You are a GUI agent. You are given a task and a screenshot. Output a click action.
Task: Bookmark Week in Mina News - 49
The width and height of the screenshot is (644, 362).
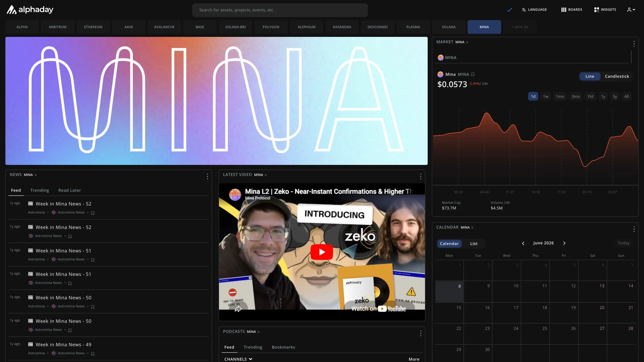(x=93, y=354)
